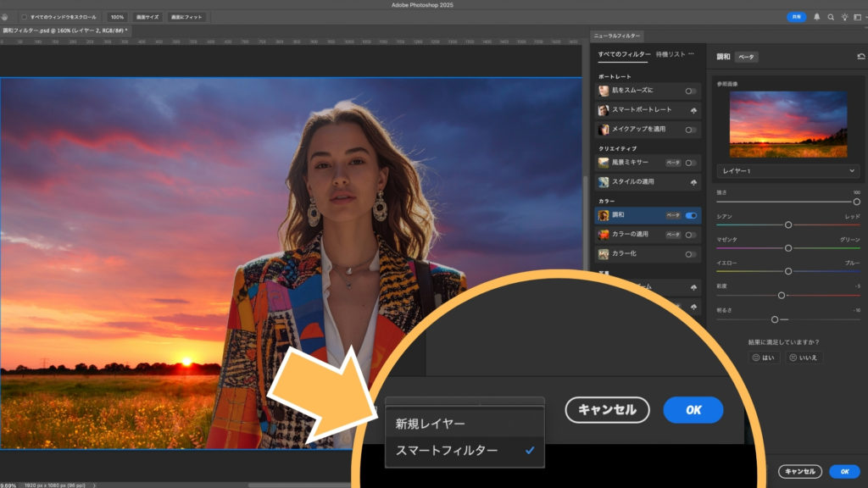Turn off the 調和 filter toggle
The height and width of the screenshot is (488, 868).
click(x=691, y=215)
